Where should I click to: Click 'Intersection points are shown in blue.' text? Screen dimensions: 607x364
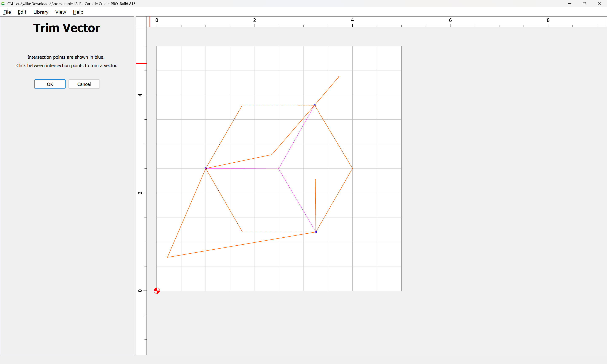66,57
